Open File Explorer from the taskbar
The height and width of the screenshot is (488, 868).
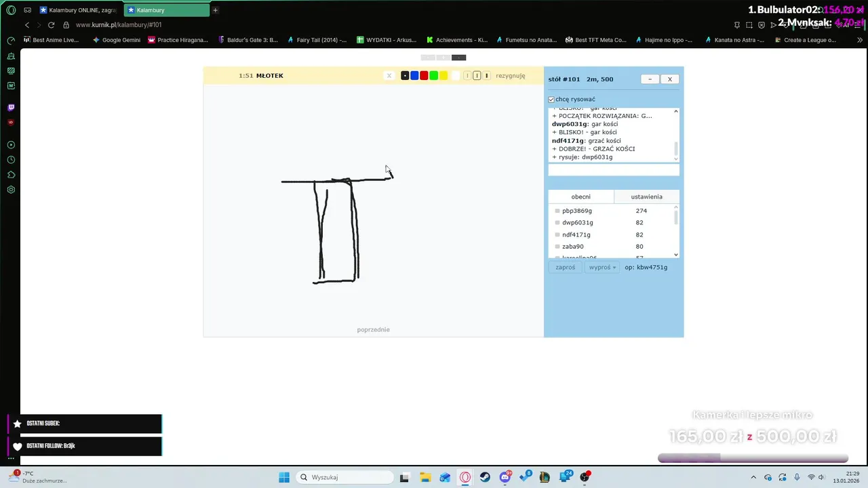point(425,477)
